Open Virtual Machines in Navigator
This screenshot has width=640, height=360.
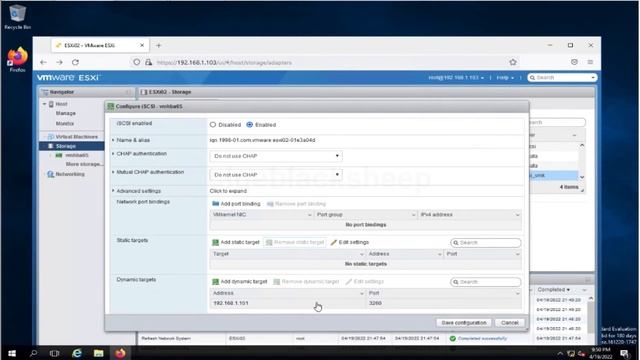click(x=76, y=137)
